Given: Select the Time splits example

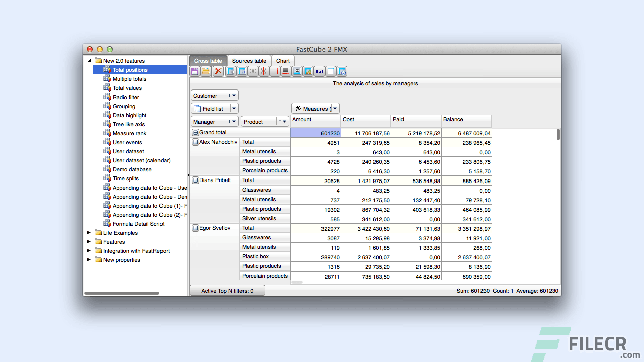Looking at the screenshot, I should click(x=125, y=178).
